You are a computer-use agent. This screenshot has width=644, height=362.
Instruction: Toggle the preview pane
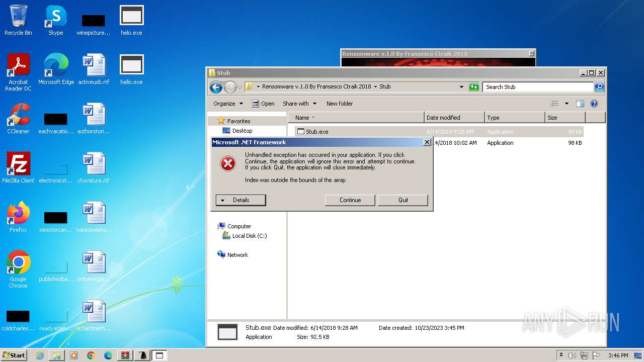pyautogui.click(x=580, y=104)
